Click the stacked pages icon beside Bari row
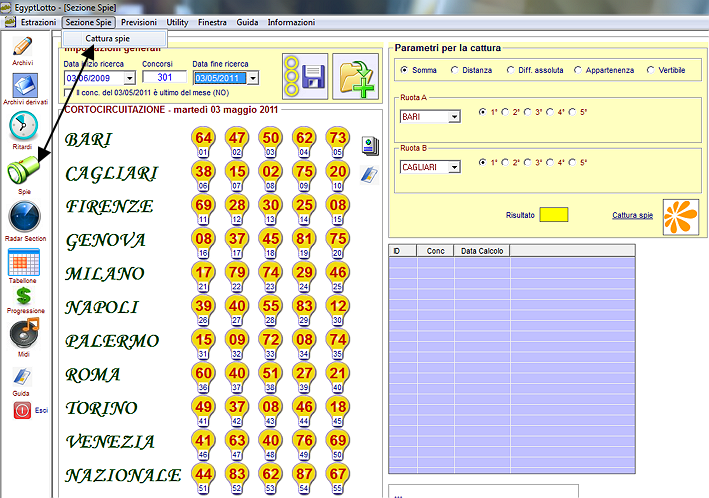The width and height of the screenshot is (709, 498). (x=370, y=146)
